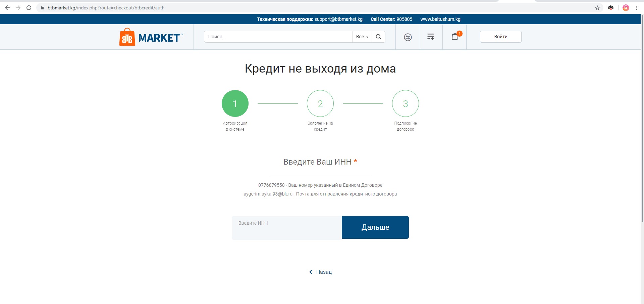Click the 'Войти' login button

click(500, 37)
